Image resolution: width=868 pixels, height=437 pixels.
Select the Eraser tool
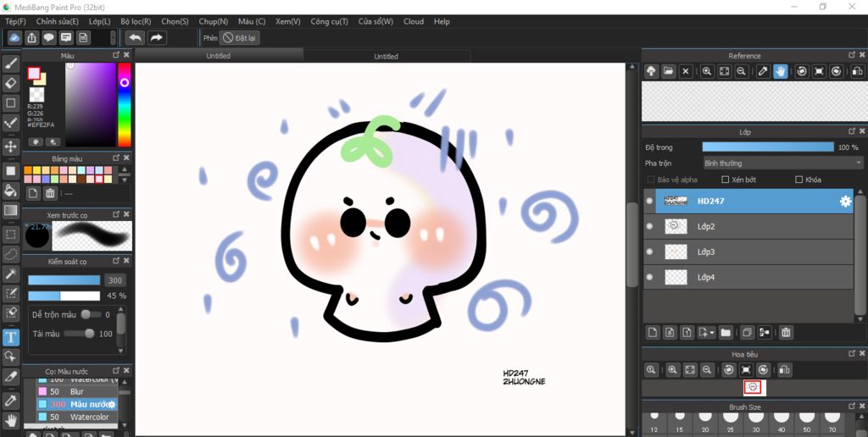pos(10,83)
